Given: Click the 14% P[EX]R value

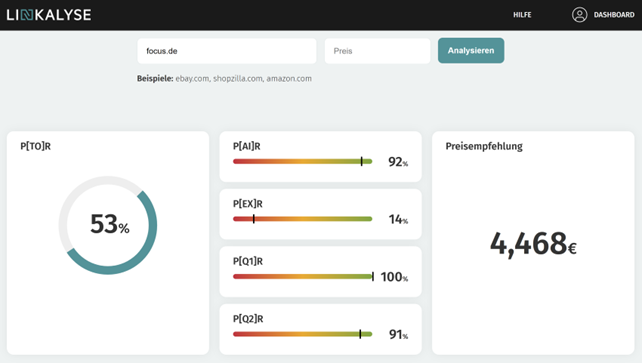Looking at the screenshot, I should 398,220.
